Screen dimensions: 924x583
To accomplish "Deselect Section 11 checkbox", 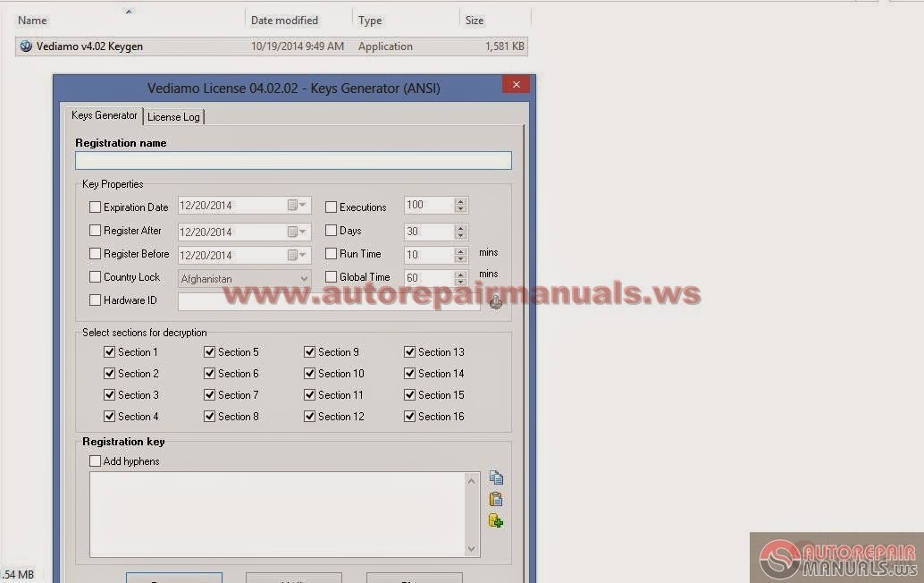I will click(x=309, y=395).
